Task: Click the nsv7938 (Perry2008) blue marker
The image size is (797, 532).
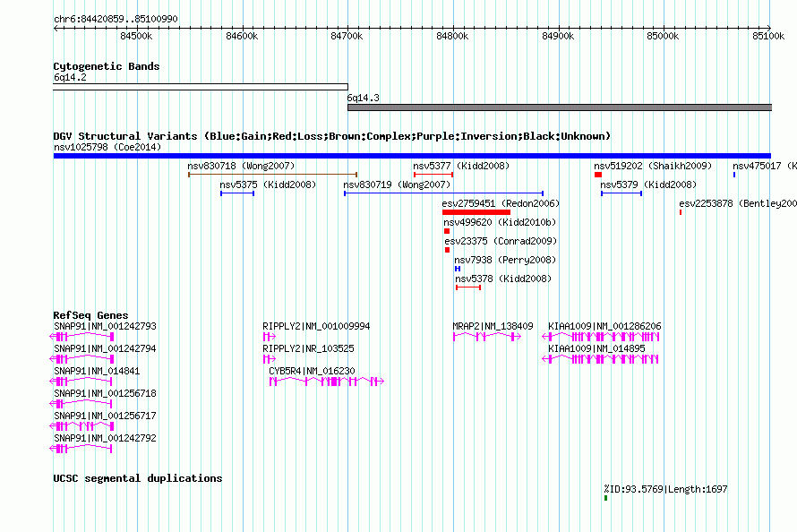Action: tap(458, 269)
